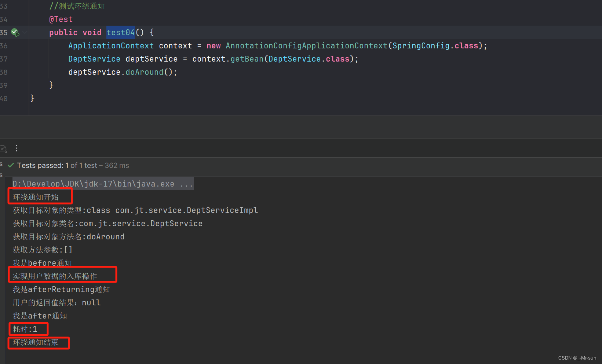Click console line '获取目标对象方法名:doAround'
The image size is (602, 364).
click(69, 237)
